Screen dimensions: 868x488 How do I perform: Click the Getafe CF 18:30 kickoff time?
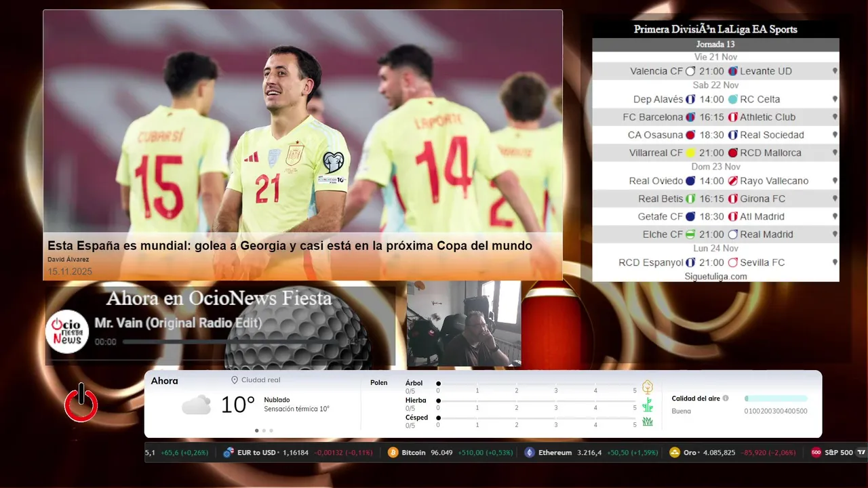(x=712, y=217)
